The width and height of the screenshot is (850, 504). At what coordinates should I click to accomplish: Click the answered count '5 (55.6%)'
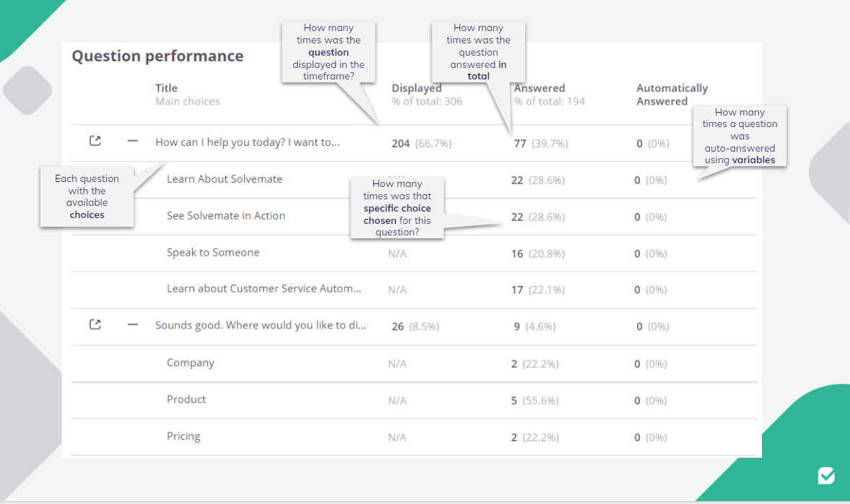click(535, 401)
